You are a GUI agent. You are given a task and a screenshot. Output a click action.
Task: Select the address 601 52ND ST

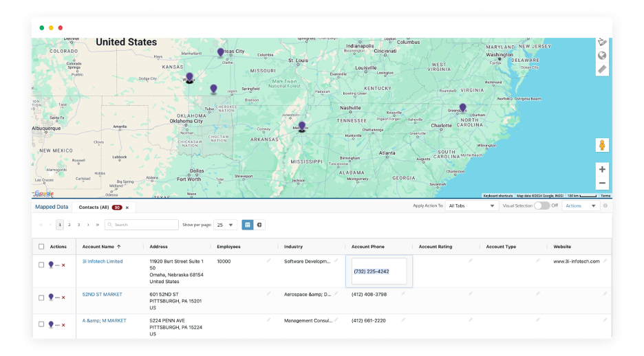pyautogui.click(x=164, y=294)
